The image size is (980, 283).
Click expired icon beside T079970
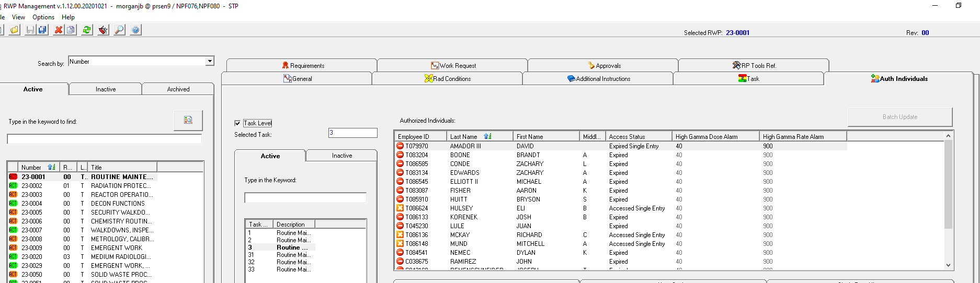pos(400,146)
